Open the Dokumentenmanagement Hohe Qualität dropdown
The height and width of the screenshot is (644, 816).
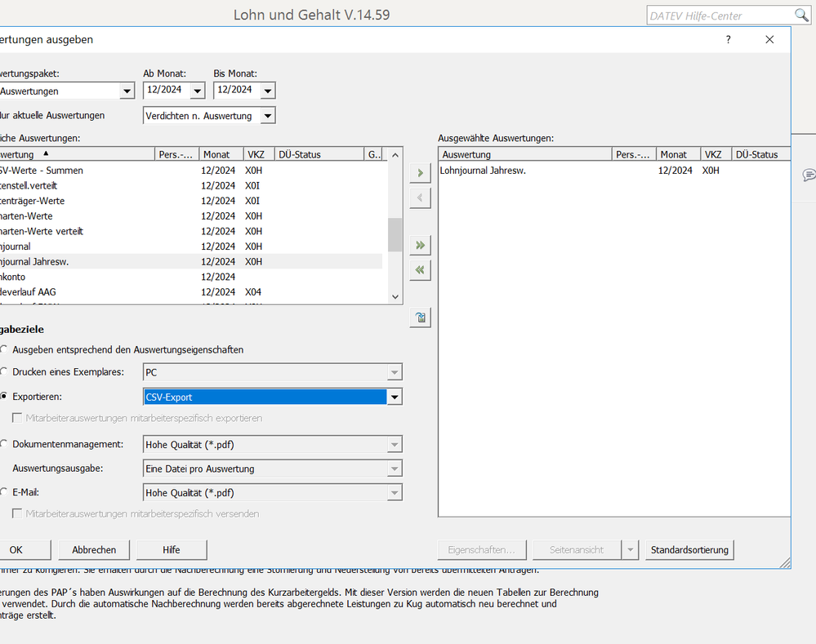click(x=395, y=445)
